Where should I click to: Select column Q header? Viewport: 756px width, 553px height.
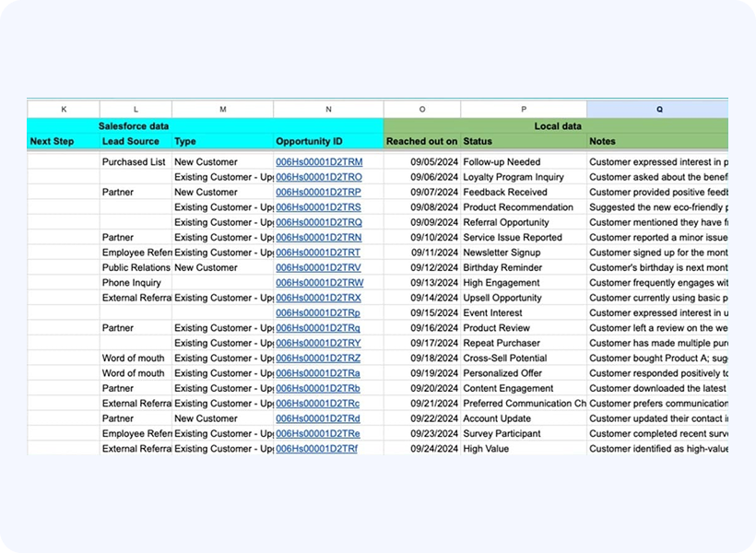(658, 110)
